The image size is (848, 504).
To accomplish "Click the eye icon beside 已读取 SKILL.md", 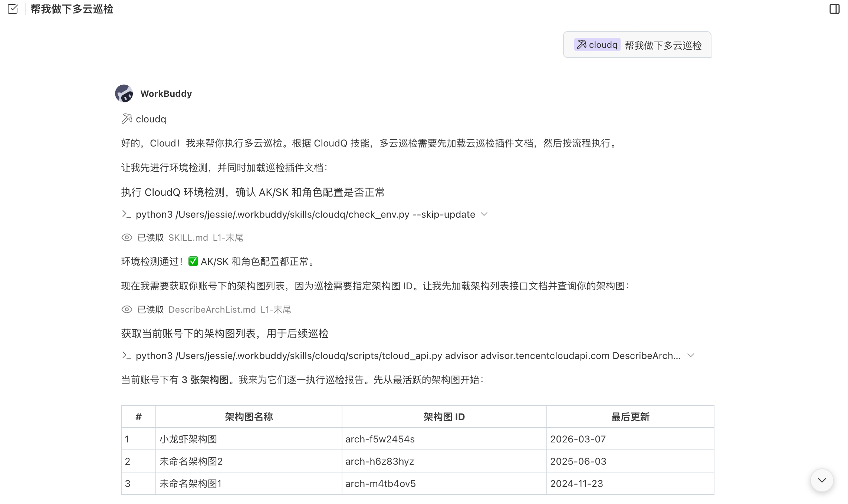I will coord(126,237).
